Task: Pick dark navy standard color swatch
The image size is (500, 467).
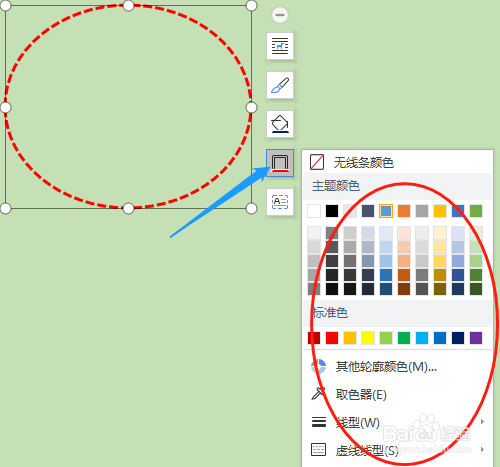Action: pos(458,338)
